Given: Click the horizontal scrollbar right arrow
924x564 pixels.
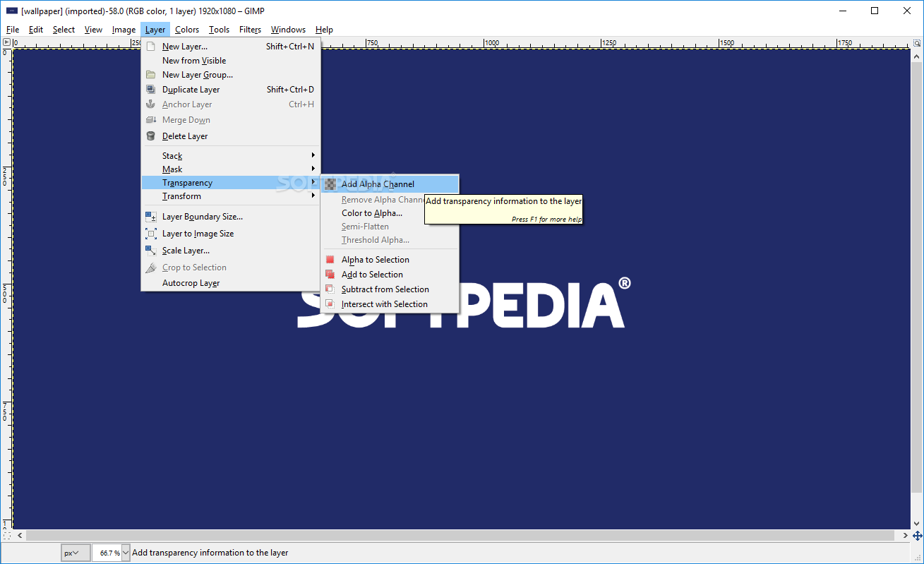Looking at the screenshot, I should point(905,536).
